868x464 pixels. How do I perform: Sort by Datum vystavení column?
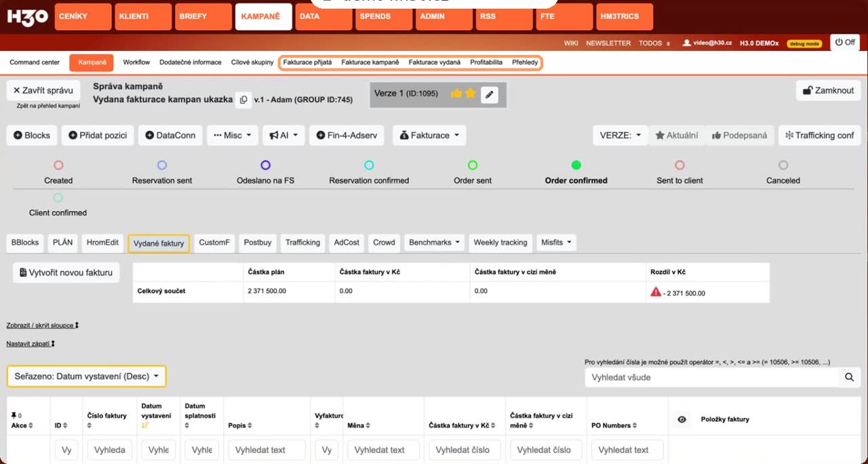144,426
